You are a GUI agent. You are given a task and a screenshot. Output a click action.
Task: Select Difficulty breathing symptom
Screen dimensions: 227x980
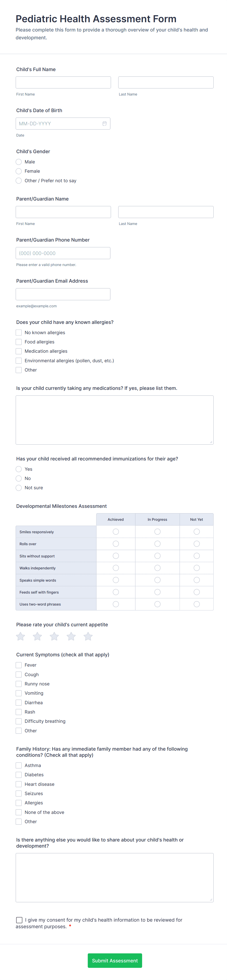pyautogui.click(x=18, y=721)
